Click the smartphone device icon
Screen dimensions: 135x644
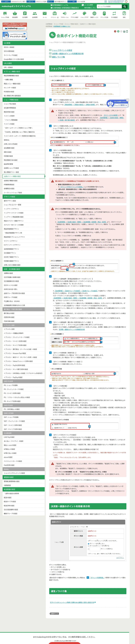pyautogui.click(x=127, y=31)
